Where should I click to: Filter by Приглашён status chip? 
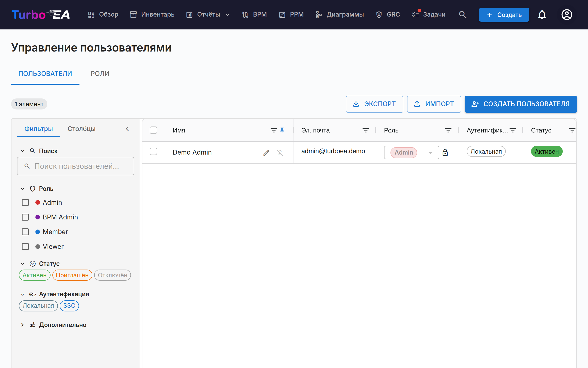[72, 275]
